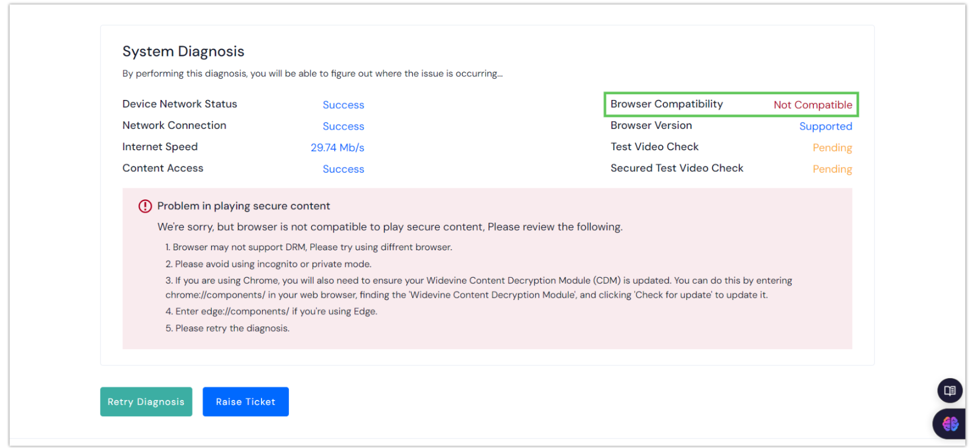Viewport: 980px width, 448px height.
Task: Click the red warning exclamation icon
Action: tap(145, 206)
